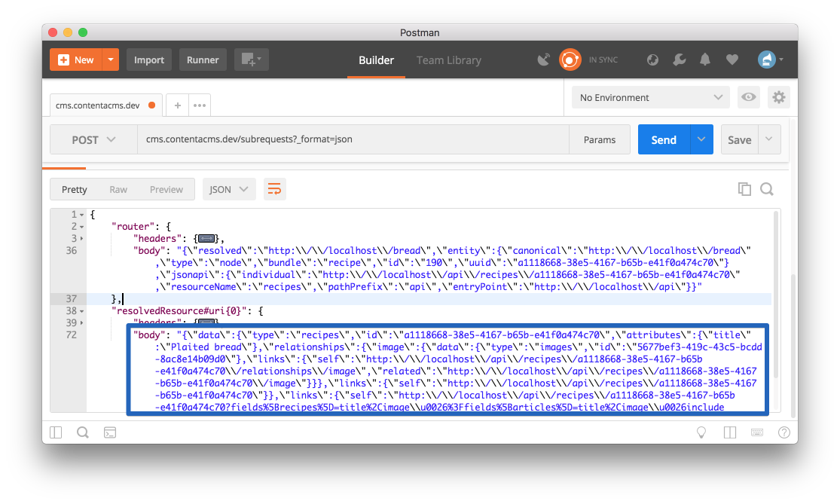
Task: Search the response with magnifier icon
Action: [767, 189]
